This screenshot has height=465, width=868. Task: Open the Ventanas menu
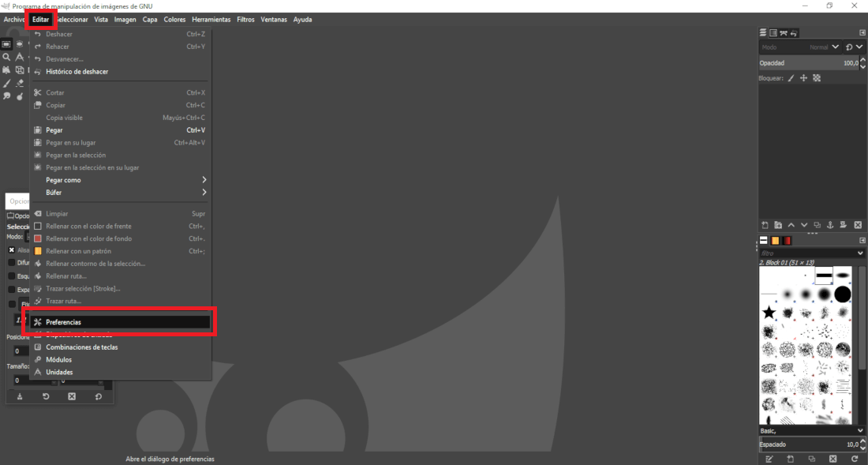(x=274, y=20)
